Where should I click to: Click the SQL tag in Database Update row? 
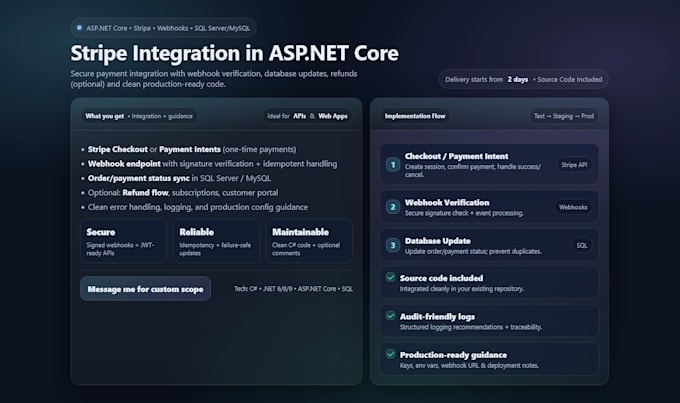pos(582,245)
